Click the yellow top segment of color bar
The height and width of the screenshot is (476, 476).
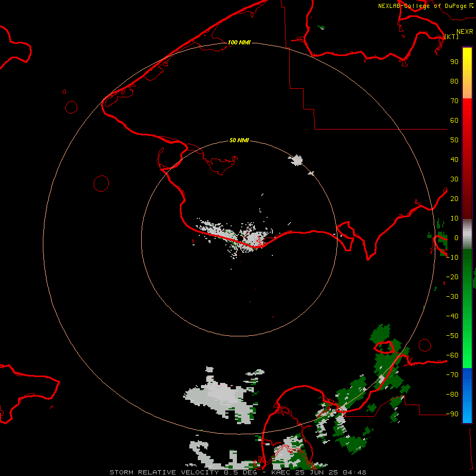click(x=467, y=73)
